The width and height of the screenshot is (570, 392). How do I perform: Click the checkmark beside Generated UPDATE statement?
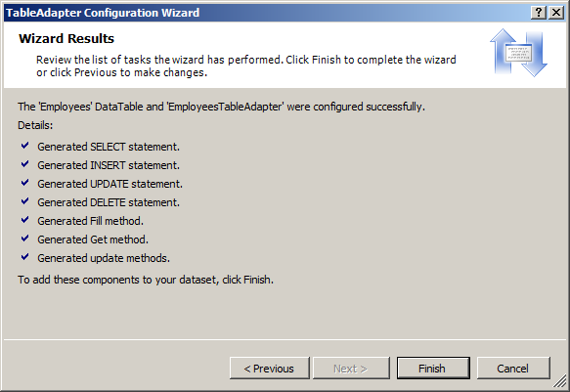(x=24, y=183)
